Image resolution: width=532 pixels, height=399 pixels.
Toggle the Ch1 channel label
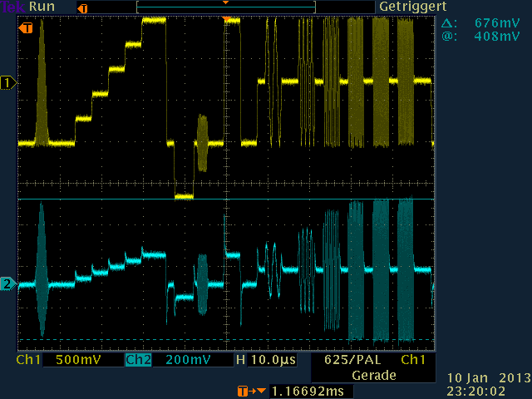pyautogui.click(x=28, y=361)
